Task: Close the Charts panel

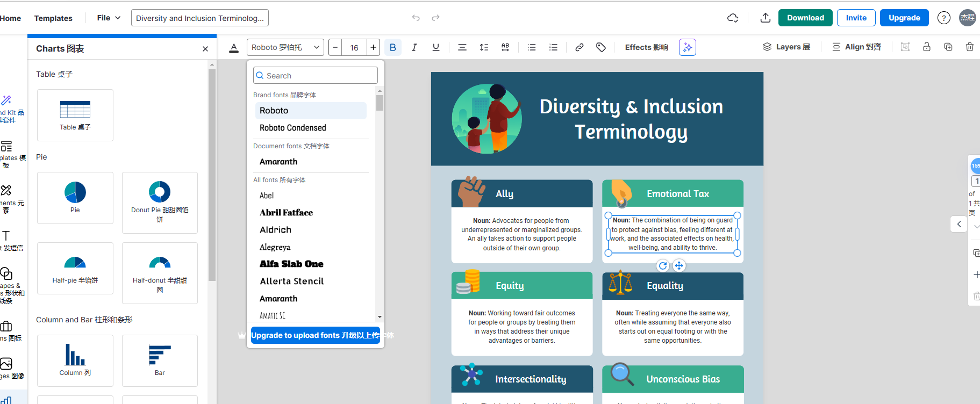Action: [205, 49]
